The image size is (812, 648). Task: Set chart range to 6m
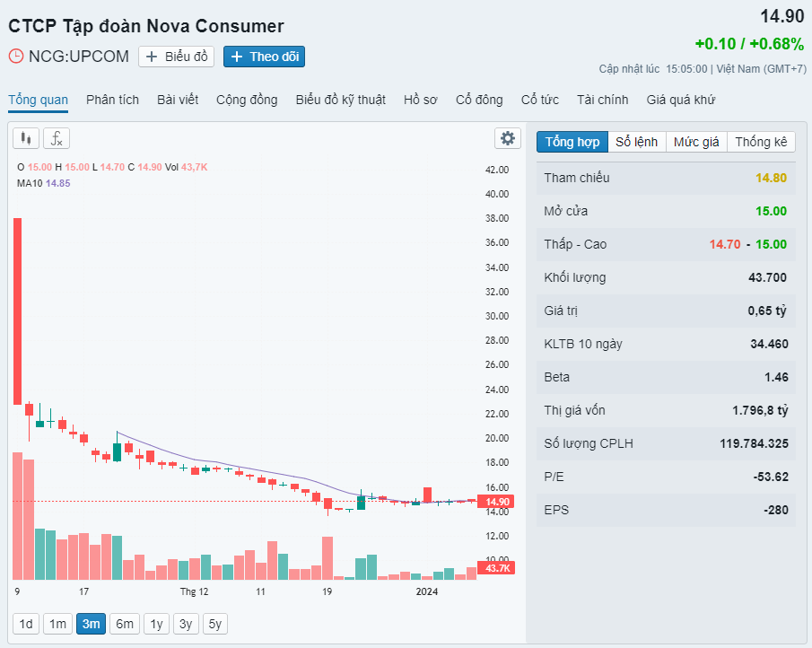coord(125,624)
